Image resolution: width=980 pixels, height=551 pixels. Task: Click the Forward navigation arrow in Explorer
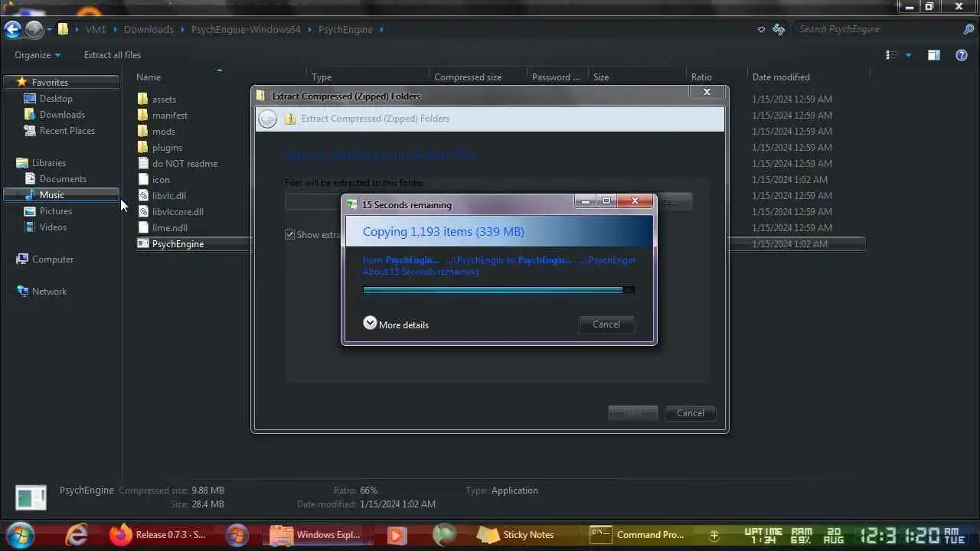pos(34,29)
